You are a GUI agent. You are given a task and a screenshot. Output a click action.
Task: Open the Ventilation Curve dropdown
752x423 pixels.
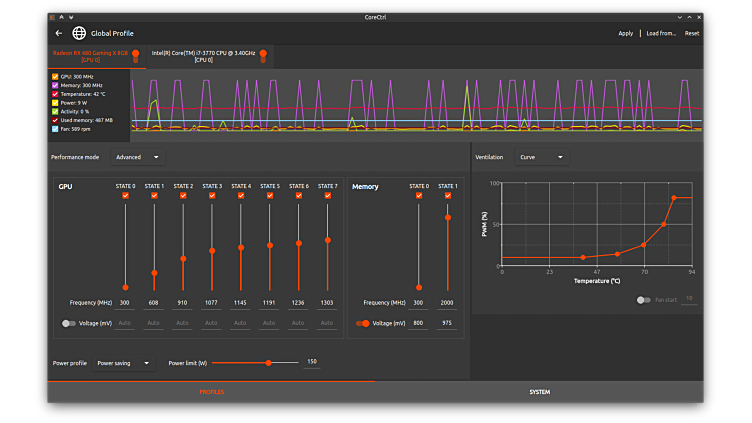(x=541, y=157)
